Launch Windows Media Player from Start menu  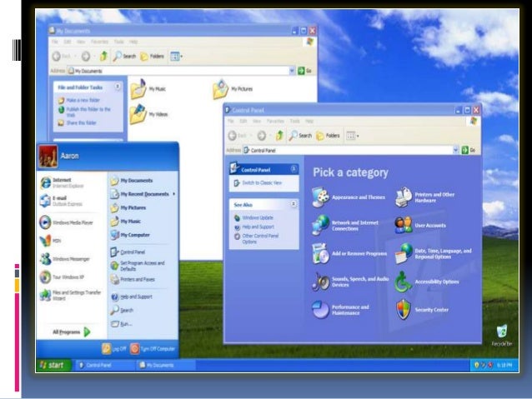pos(66,222)
